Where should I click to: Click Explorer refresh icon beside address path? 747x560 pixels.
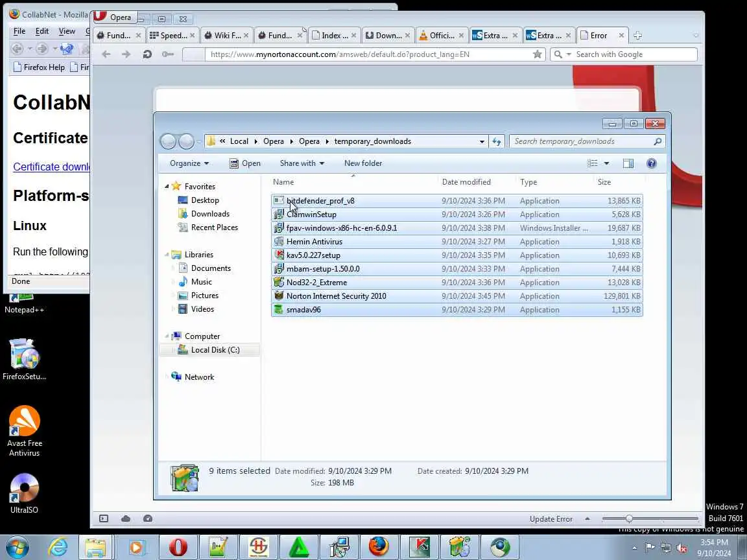(x=497, y=141)
